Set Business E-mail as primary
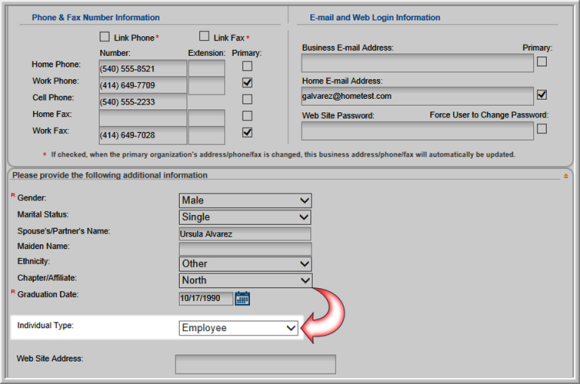580x384 pixels. click(542, 61)
